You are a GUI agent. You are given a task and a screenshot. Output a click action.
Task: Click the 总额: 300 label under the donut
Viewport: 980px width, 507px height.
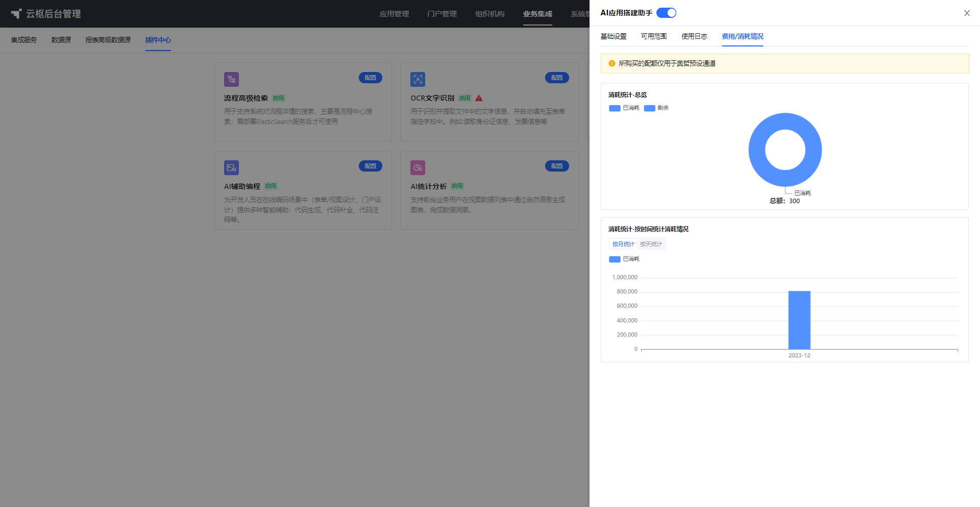tap(785, 201)
